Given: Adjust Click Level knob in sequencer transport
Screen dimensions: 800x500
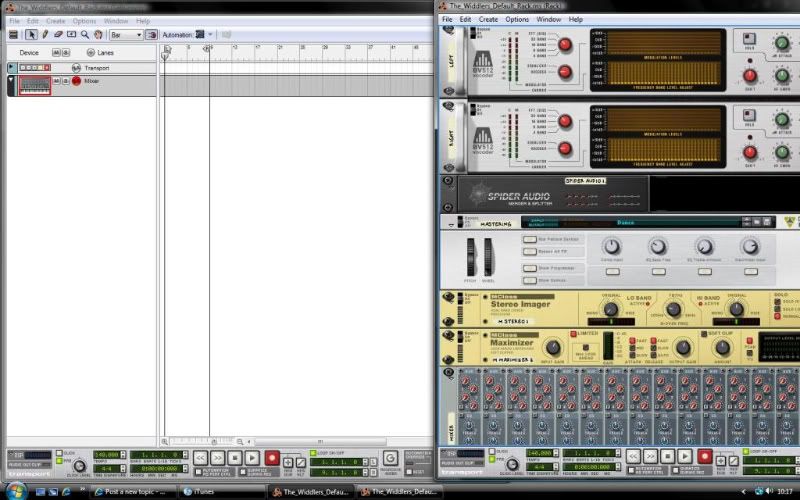Looking at the screenshot, I should 79,465.
